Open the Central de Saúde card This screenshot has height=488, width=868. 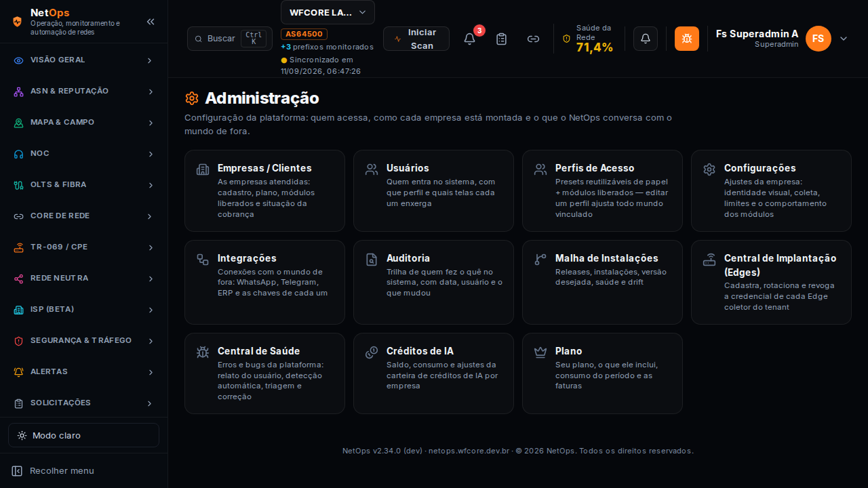click(x=264, y=373)
